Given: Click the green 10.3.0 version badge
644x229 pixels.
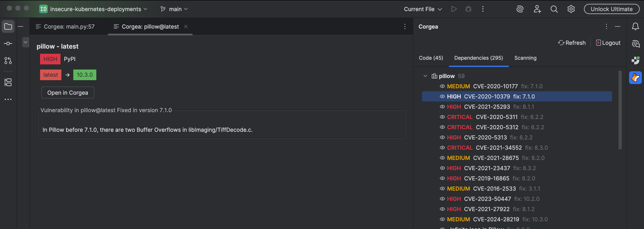Looking at the screenshot, I should 85,75.
